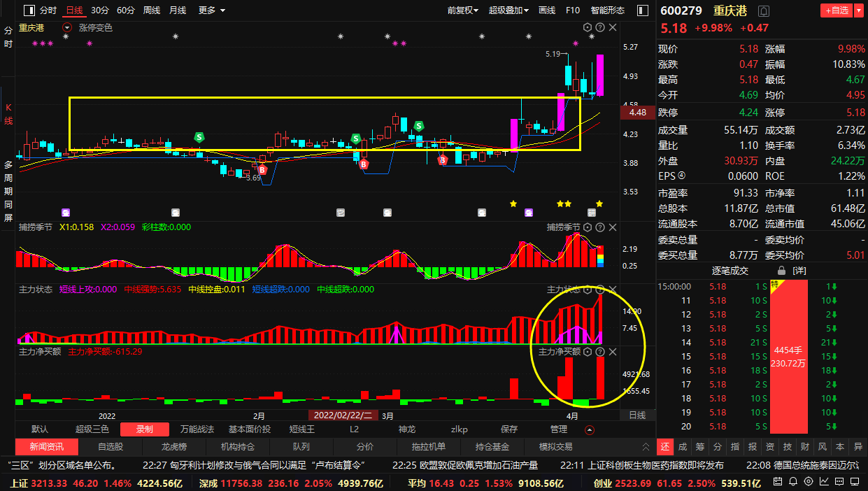Switch to 60分 minute period
This screenshot has width=868, height=491.
point(126,10)
